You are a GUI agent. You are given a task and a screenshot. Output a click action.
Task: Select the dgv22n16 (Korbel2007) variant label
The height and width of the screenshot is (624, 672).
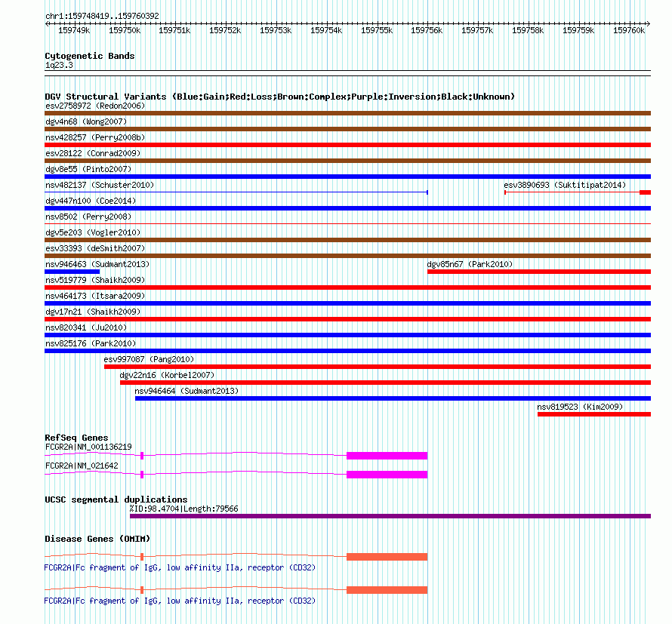(167, 375)
